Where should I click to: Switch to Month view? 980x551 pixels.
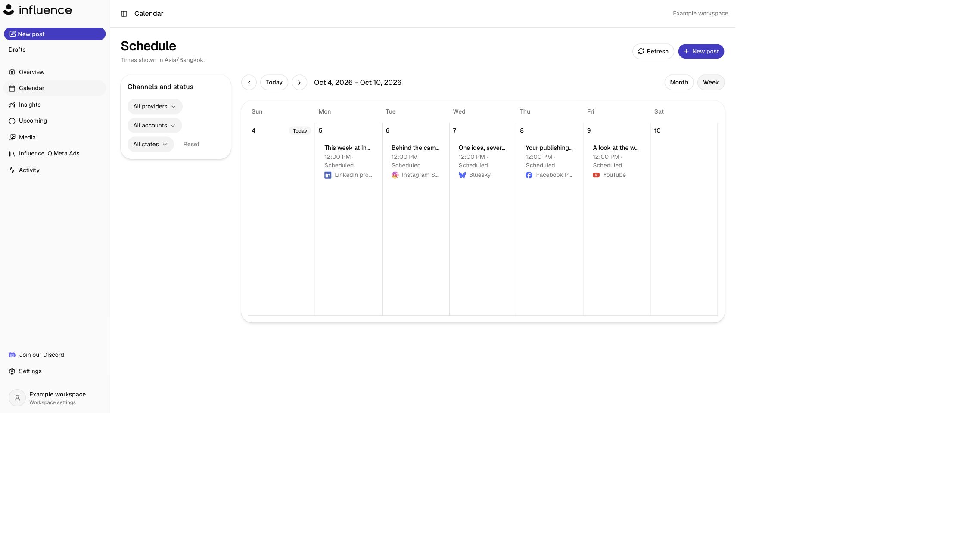[x=679, y=82]
